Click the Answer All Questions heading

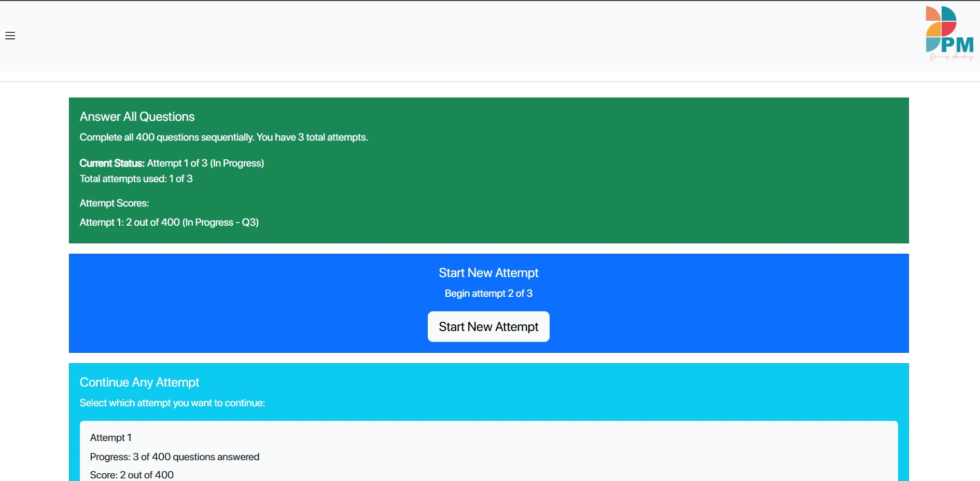(x=137, y=117)
